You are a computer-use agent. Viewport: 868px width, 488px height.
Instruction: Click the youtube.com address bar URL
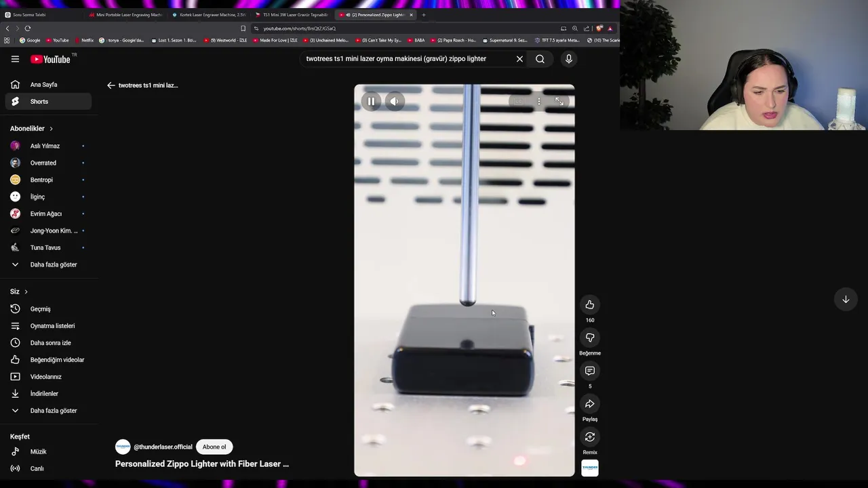pyautogui.click(x=299, y=28)
